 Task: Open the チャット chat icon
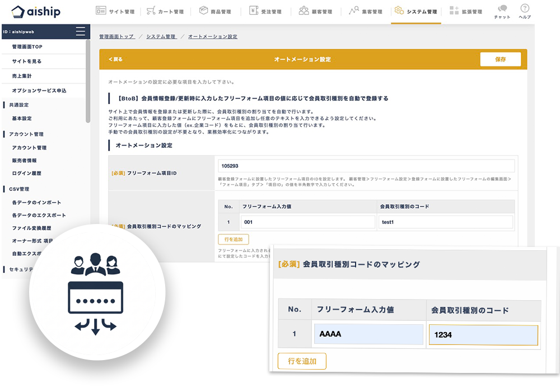[x=502, y=11]
